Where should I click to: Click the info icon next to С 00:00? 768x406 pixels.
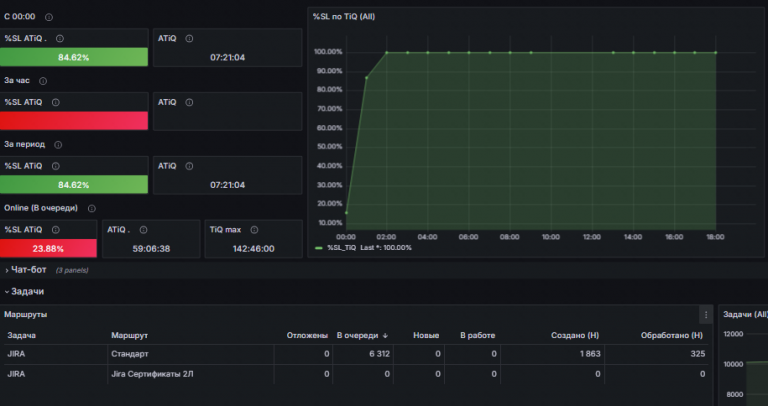[49, 17]
